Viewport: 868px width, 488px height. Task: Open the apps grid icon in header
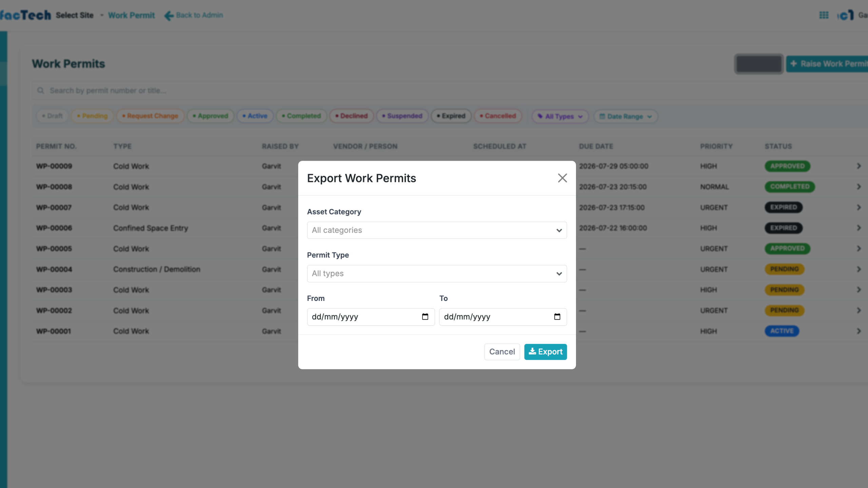pos(824,15)
